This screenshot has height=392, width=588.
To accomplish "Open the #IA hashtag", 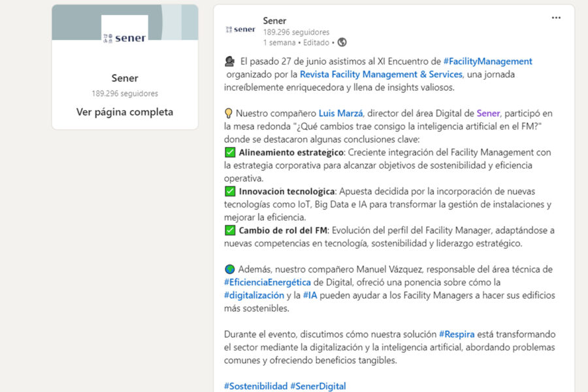I will [310, 295].
